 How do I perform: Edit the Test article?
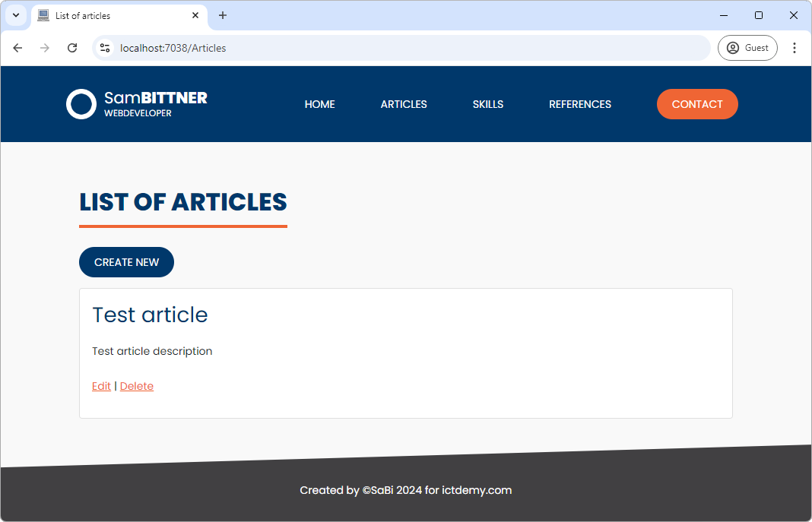pos(101,386)
